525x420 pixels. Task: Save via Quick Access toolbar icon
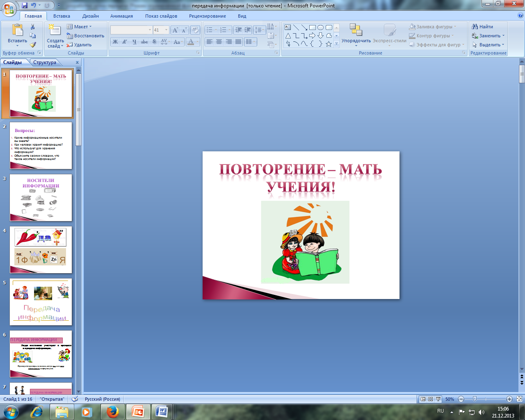(x=25, y=5)
